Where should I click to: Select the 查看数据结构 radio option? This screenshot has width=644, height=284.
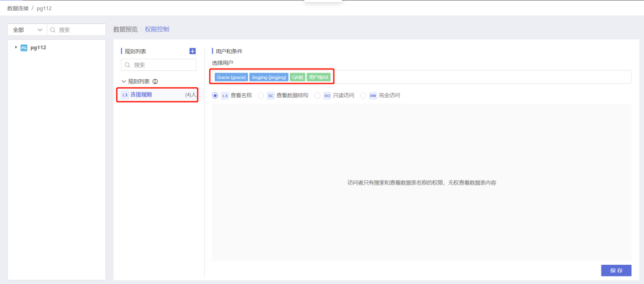[261, 95]
